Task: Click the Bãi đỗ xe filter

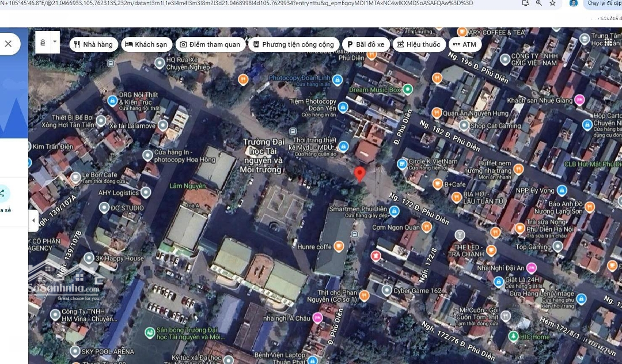Action: point(365,44)
